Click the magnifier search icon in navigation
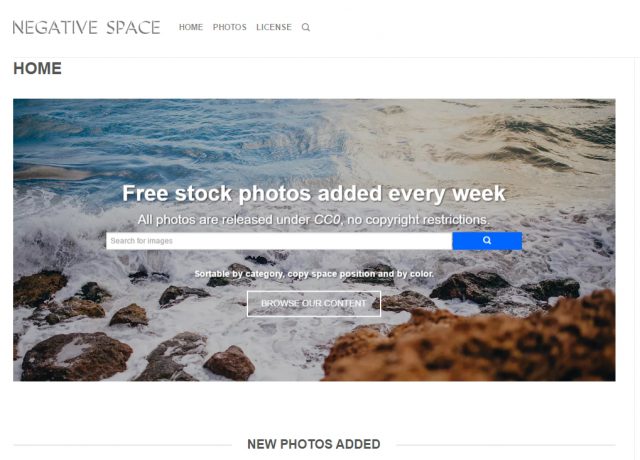 click(306, 27)
